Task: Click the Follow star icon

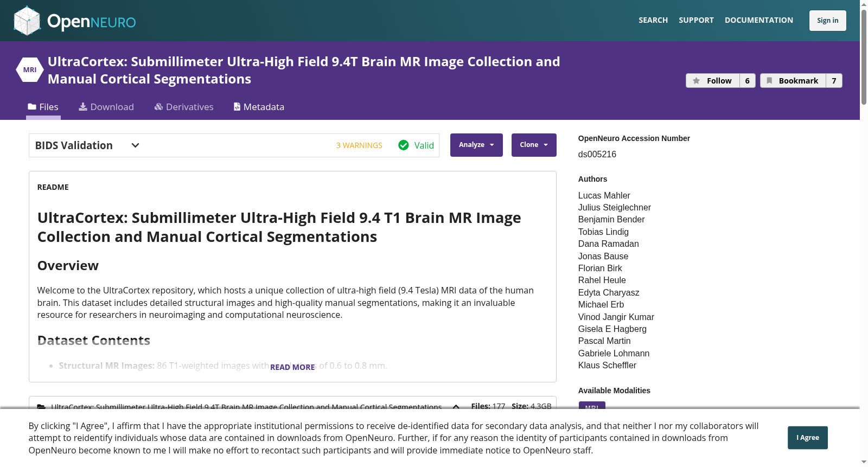Action: [697, 81]
